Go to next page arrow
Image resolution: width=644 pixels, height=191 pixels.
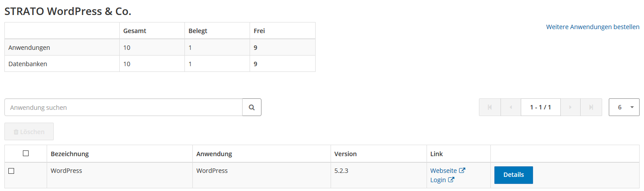tap(570, 107)
